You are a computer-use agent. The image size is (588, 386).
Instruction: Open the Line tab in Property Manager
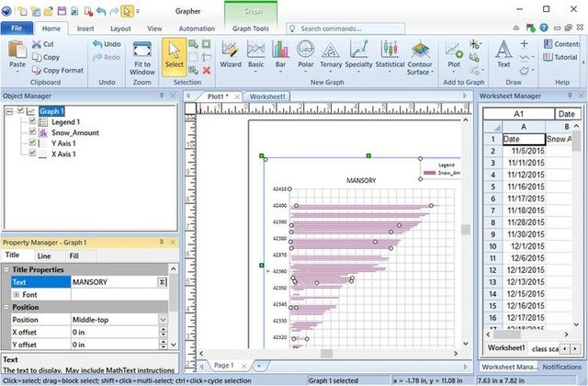tap(44, 255)
